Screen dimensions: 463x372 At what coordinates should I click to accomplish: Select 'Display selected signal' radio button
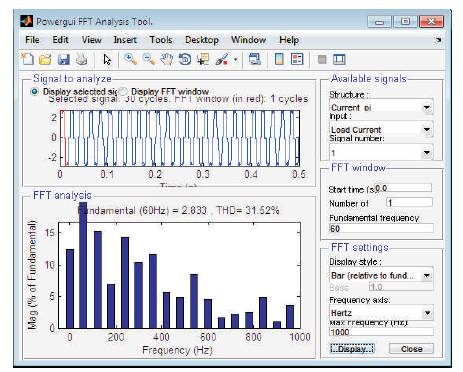pyautogui.click(x=34, y=91)
